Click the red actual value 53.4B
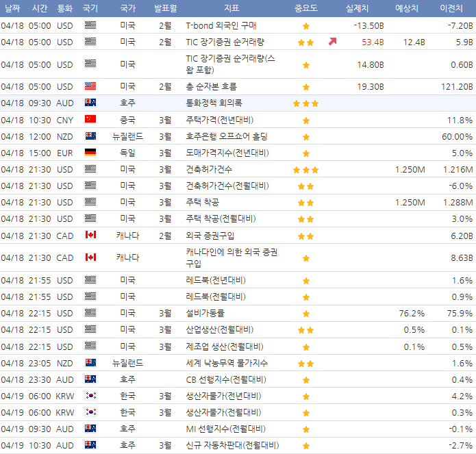 point(373,42)
